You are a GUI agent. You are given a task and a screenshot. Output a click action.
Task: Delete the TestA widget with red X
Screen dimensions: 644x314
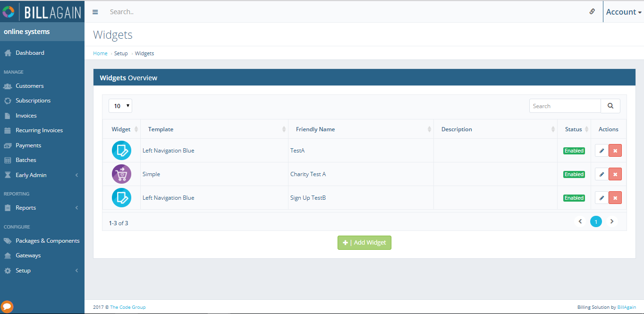click(x=615, y=151)
